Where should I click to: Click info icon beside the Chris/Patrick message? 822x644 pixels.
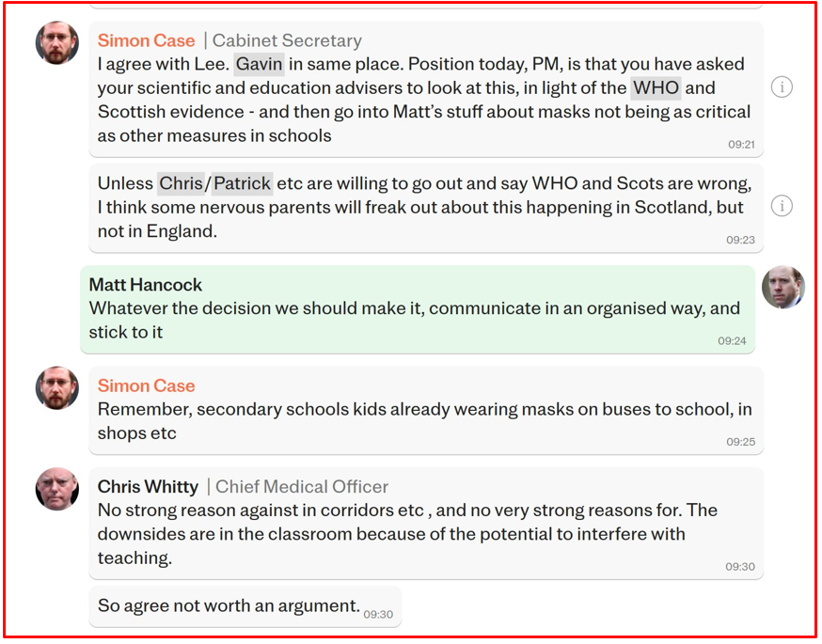782,206
